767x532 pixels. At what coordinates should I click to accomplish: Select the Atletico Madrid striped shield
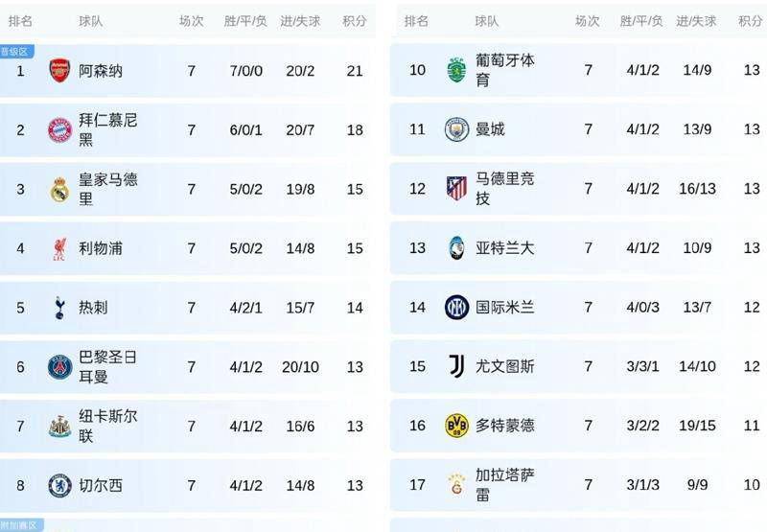[x=456, y=188]
